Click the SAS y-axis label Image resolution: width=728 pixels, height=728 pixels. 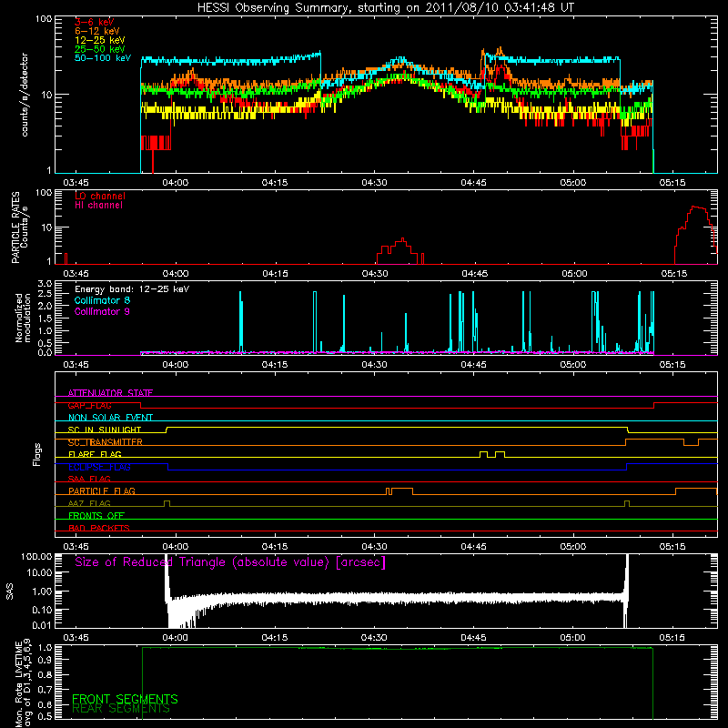click(x=9, y=591)
